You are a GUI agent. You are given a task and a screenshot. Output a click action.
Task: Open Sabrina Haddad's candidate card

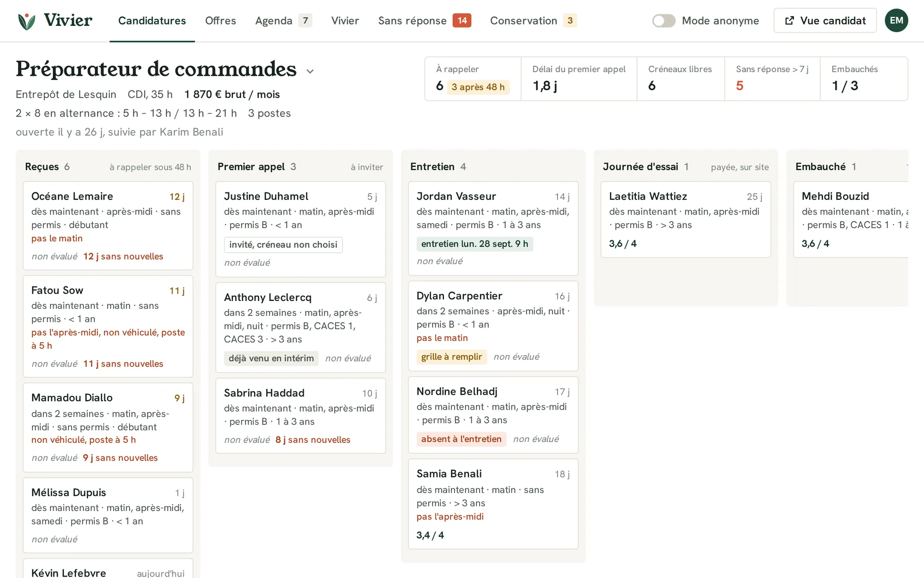tap(301, 416)
